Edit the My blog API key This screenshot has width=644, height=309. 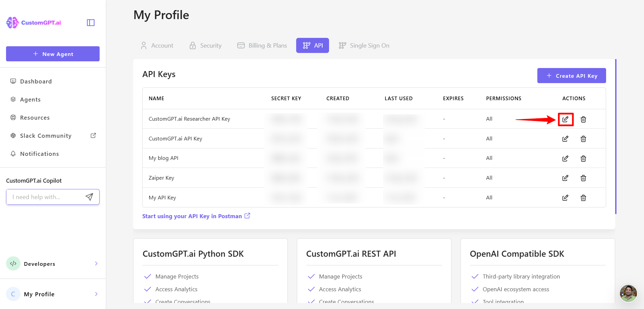pos(565,159)
